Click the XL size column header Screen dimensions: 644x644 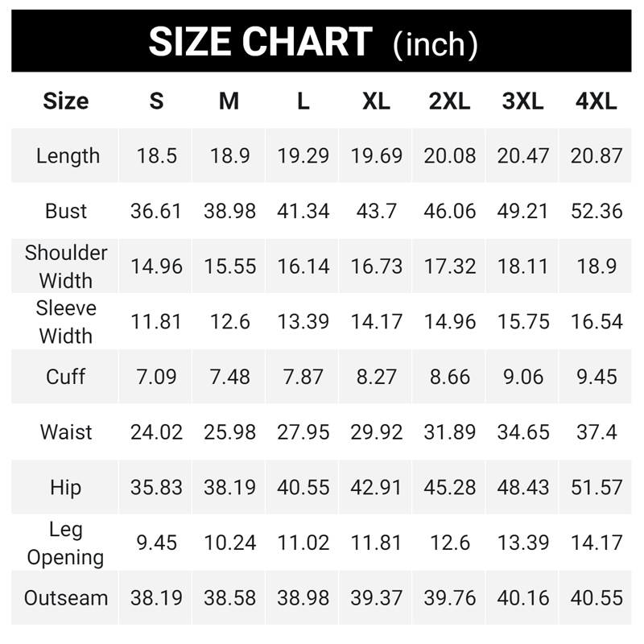(x=376, y=101)
